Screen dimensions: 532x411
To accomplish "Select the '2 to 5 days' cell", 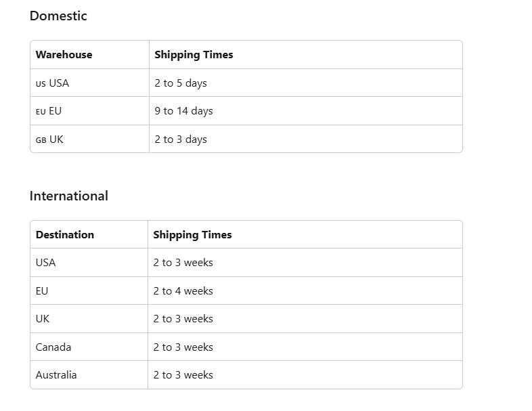I will click(181, 83).
